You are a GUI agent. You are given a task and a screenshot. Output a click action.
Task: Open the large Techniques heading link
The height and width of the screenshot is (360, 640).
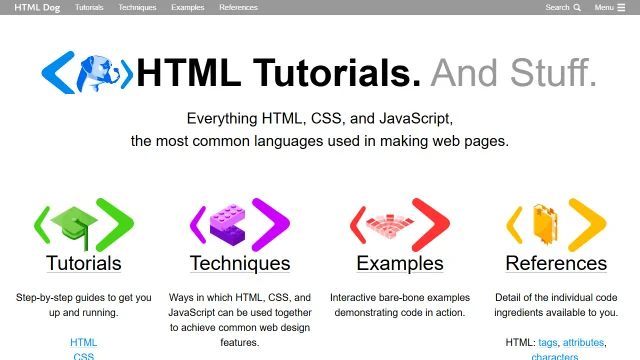[x=240, y=263]
